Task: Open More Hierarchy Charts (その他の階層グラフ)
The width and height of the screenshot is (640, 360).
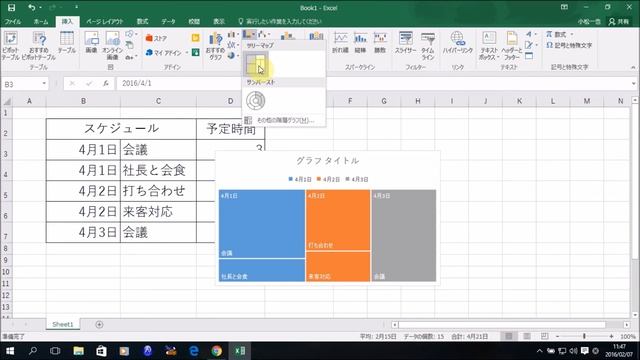Action: (284, 120)
